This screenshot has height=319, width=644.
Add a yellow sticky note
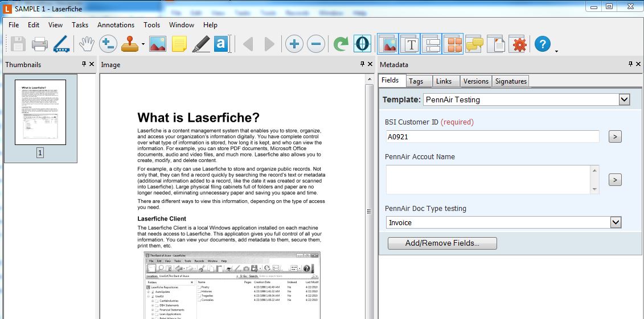click(x=179, y=43)
